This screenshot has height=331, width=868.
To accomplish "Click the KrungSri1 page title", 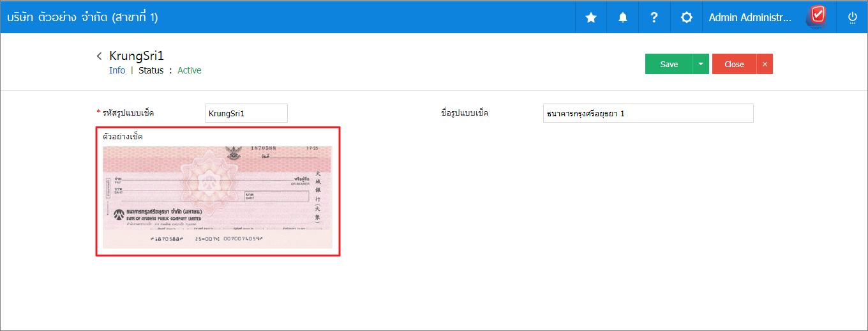I will click(x=137, y=56).
